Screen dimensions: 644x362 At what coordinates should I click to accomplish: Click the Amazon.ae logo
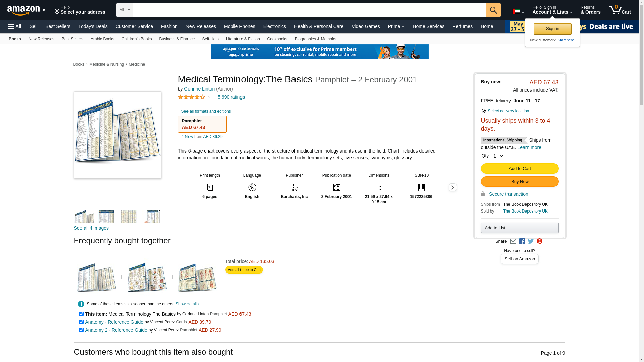coord(27,10)
